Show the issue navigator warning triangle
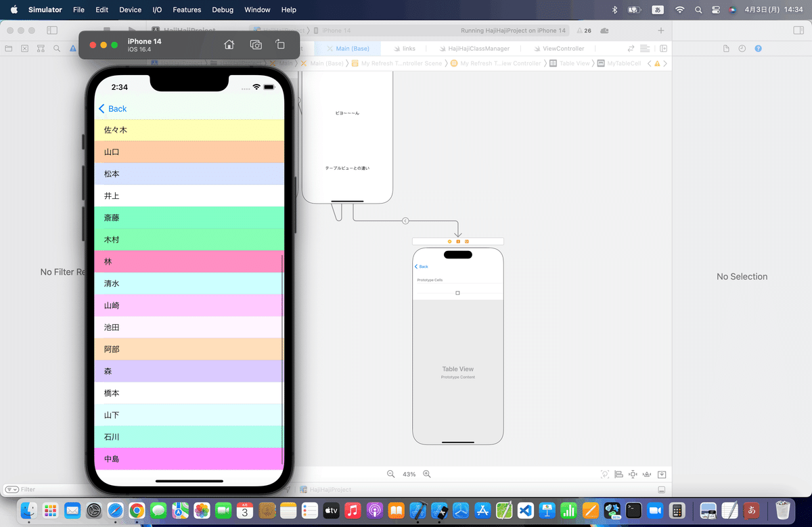 tap(73, 49)
